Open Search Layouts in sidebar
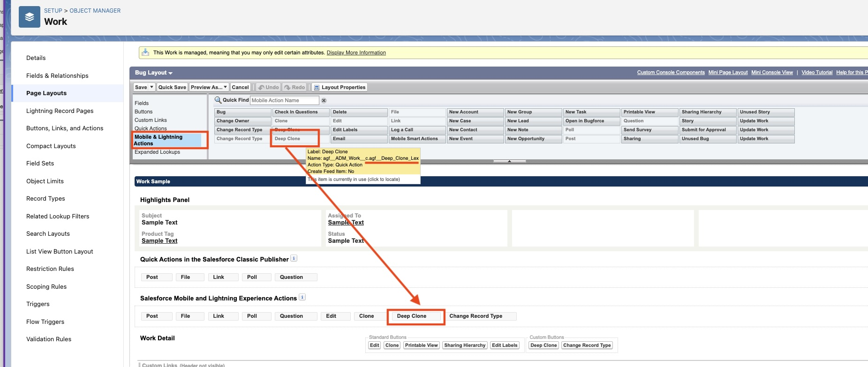868x367 pixels. [x=48, y=234]
